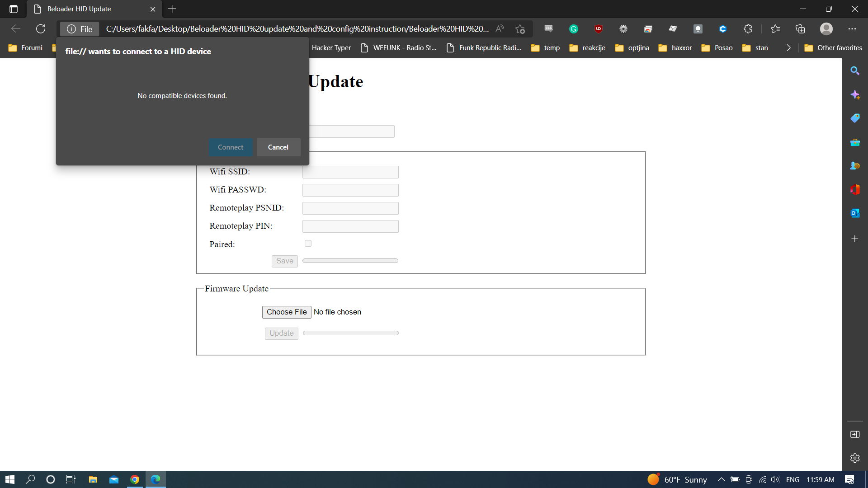Open Chrome from the Windows taskbar

135,479
